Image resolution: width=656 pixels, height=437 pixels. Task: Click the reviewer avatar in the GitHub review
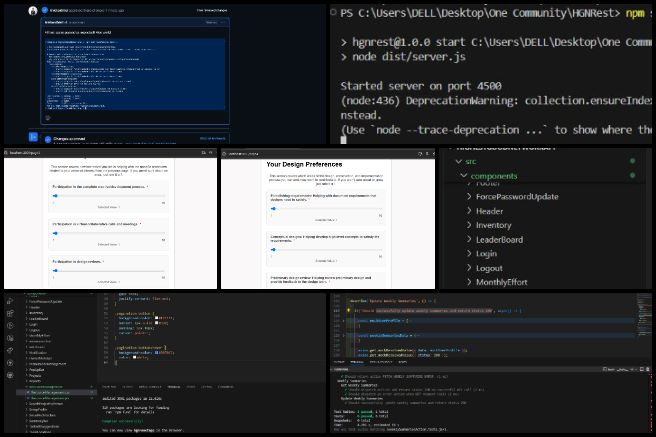click(x=33, y=10)
